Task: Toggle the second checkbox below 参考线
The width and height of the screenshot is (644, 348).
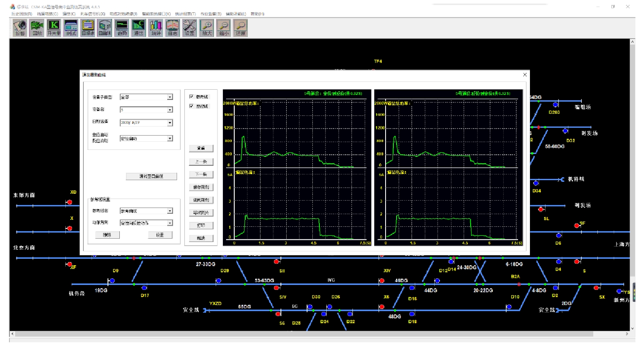Action: tap(191, 106)
